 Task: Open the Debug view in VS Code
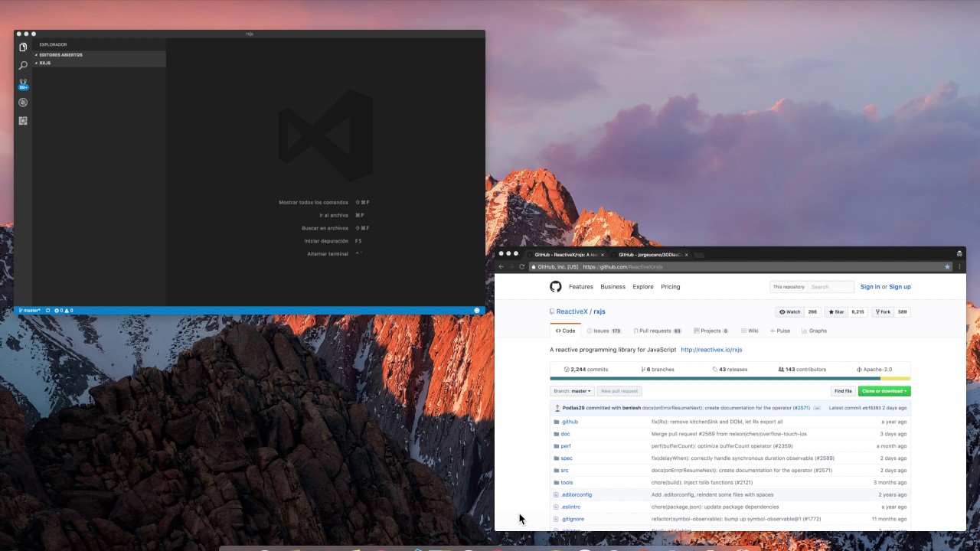pyautogui.click(x=23, y=103)
